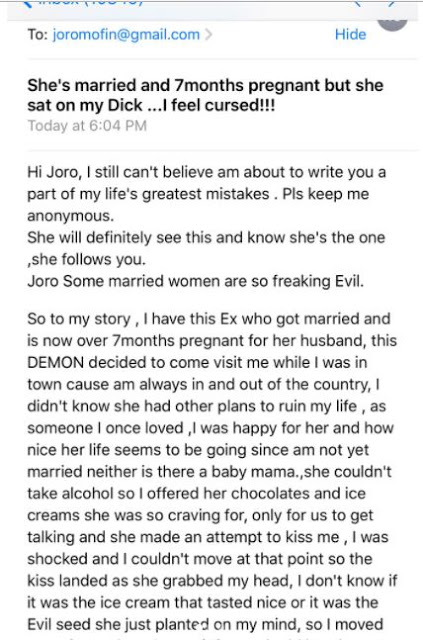The height and width of the screenshot is (640, 423).
Task: Tap the email subject line heading
Action: 205,95
